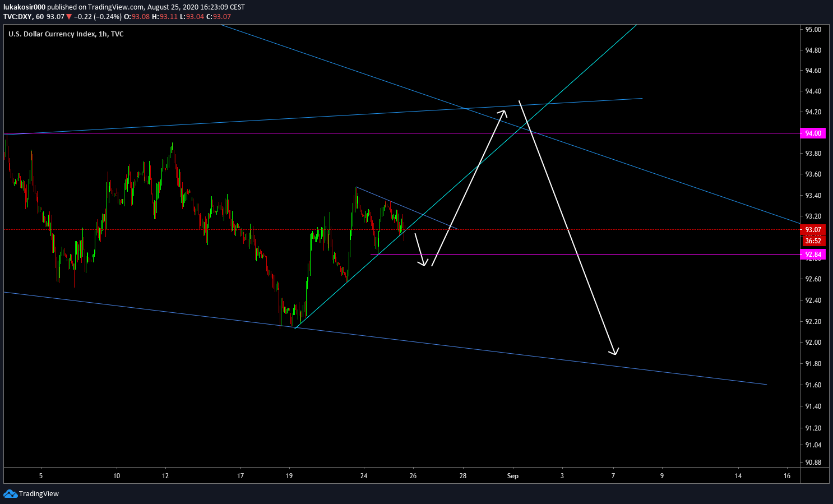The width and height of the screenshot is (833, 504).
Task: Click the TradingView logo at bottom left
Action: 31,494
